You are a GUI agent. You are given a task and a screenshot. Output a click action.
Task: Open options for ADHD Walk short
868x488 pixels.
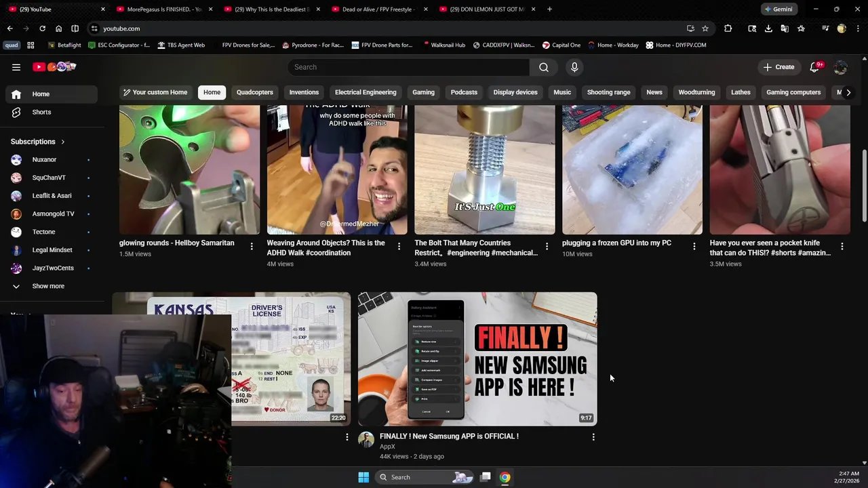399,247
